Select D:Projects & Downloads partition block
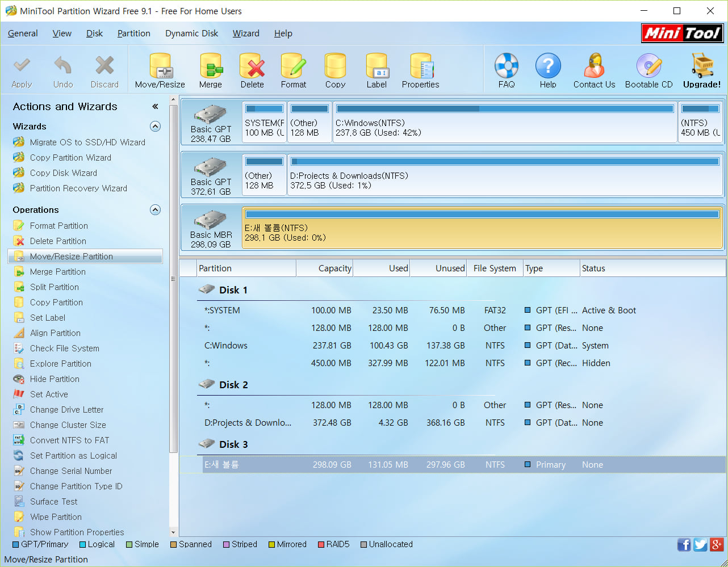 click(505, 174)
